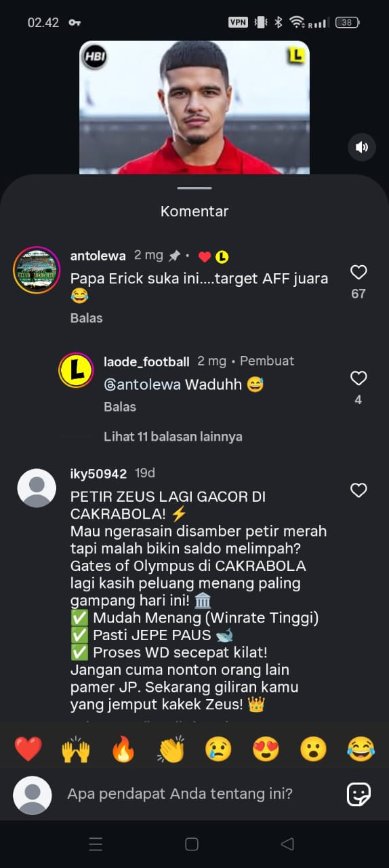This screenshot has height=868, width=389.
Task: Open the @antolewa mention link
Action: click(142, 384)
